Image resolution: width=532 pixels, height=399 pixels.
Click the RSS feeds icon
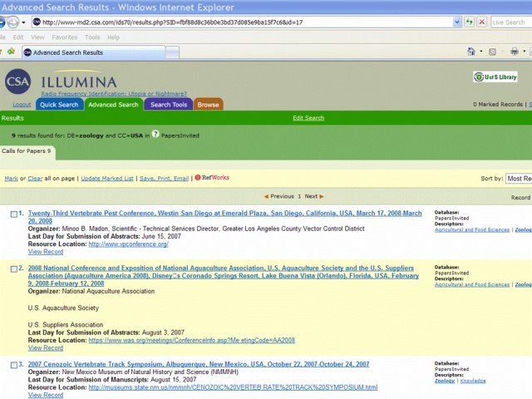[492, 52]
